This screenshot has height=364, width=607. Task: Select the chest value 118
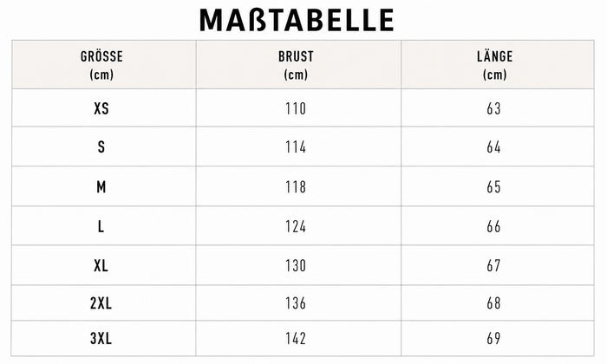point(296,187)
